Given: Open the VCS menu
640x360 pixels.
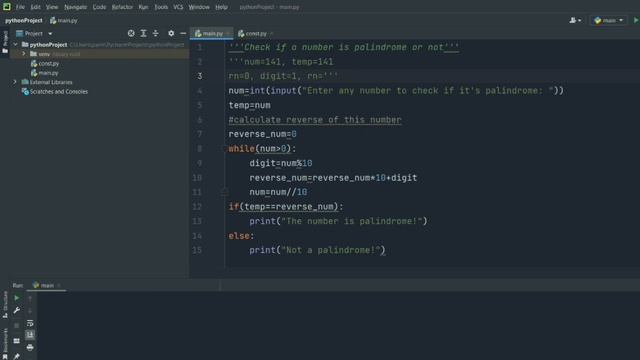Looking at the screenshot, I should click(x=178, y=7).
